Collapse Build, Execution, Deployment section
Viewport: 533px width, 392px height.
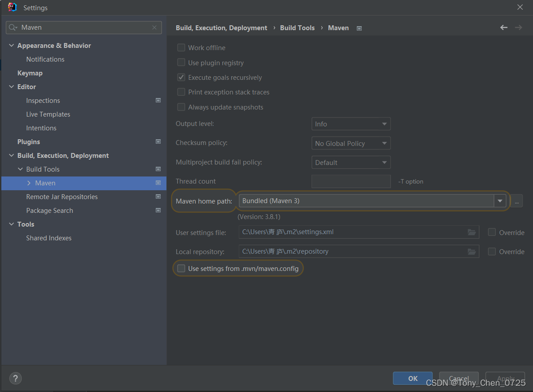click(x=12, y=155)
